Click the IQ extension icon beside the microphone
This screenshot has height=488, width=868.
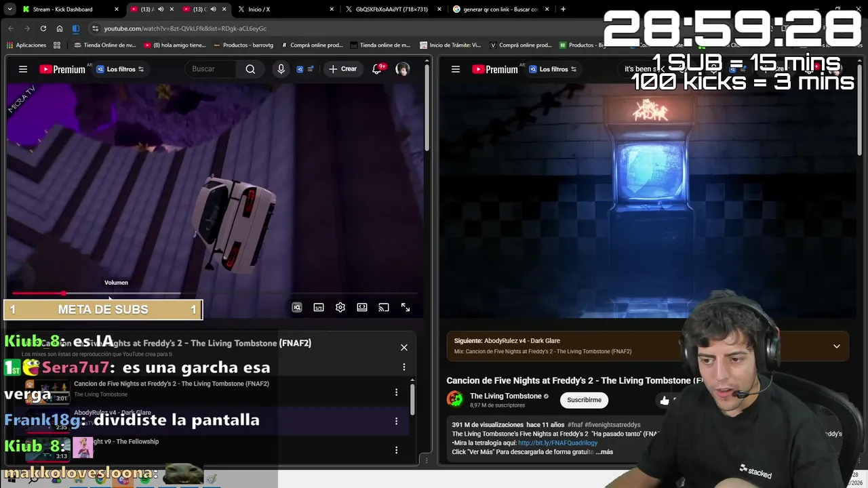300,69
